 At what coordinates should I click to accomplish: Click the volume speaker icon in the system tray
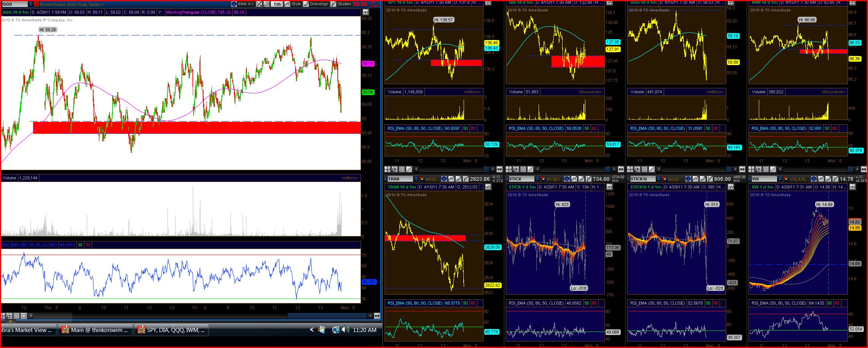tap(346, 330)
